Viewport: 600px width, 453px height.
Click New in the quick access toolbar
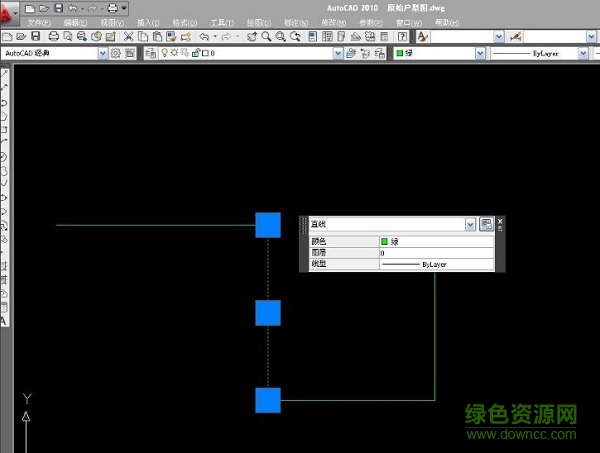point(30,8)
